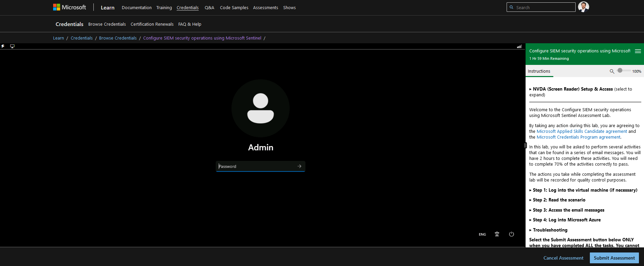This screenshot has width=644, height=266.
Task: Open the Credentials menu item
Action: [187, 7]
